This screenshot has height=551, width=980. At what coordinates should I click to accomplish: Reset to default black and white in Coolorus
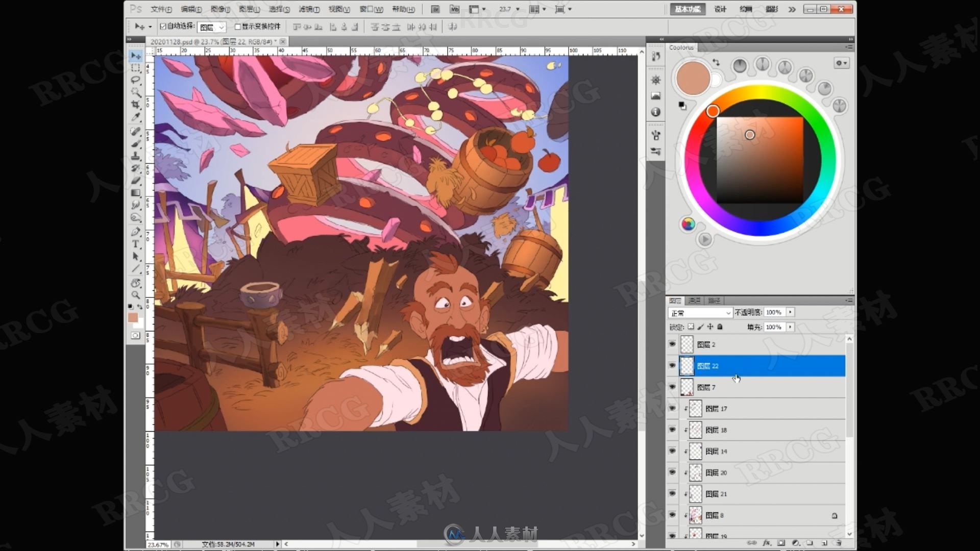pyautogui.click(x=682, y=106)
